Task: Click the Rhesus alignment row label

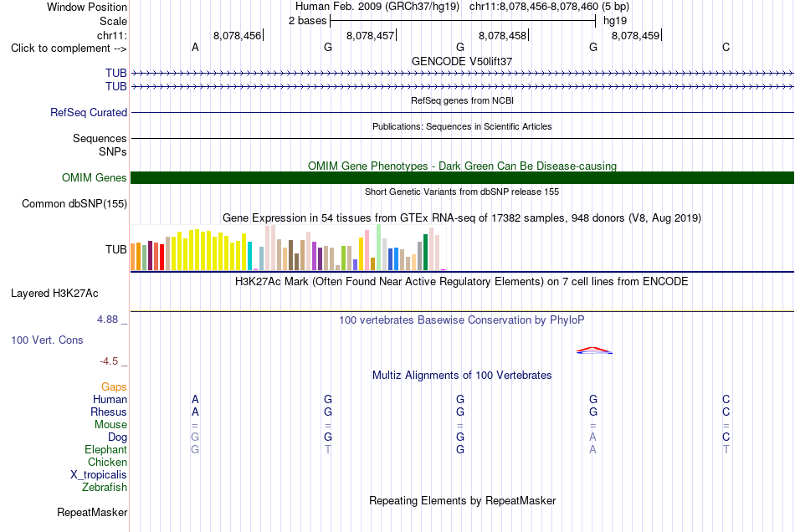Action: [x=109, y=412]
